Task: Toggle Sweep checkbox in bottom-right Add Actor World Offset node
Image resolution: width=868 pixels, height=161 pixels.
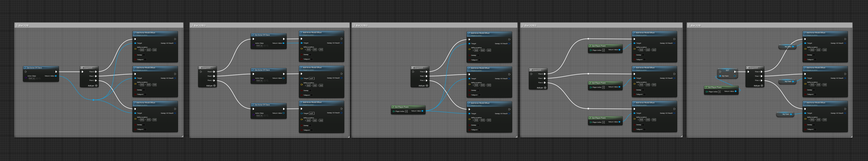Action: click(x=814, y=125)
